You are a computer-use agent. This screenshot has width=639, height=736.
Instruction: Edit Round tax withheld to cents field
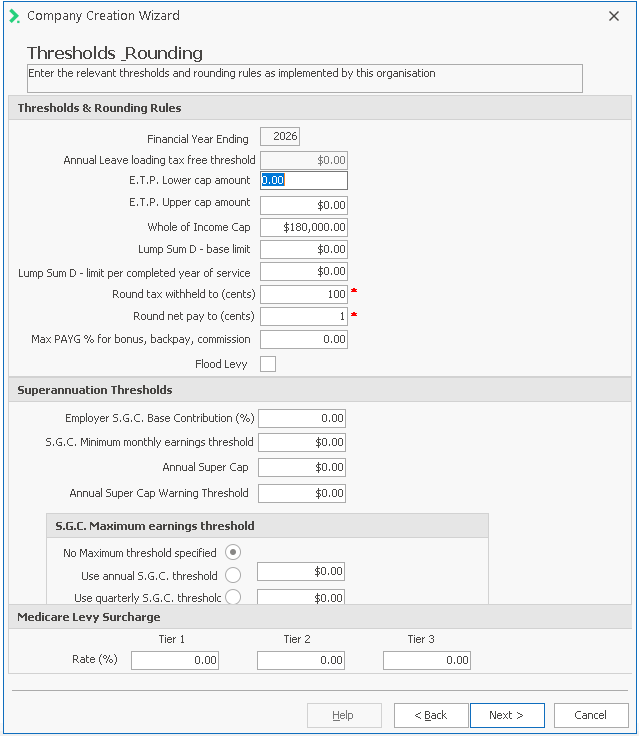pos(304,294)
